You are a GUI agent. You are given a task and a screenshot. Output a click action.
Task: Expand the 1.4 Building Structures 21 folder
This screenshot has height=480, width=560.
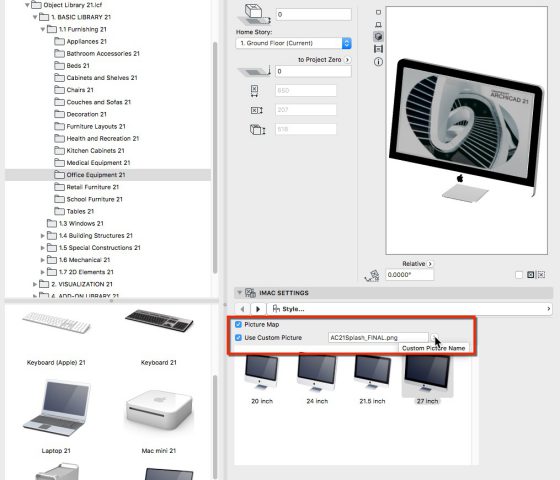point(42,236)
